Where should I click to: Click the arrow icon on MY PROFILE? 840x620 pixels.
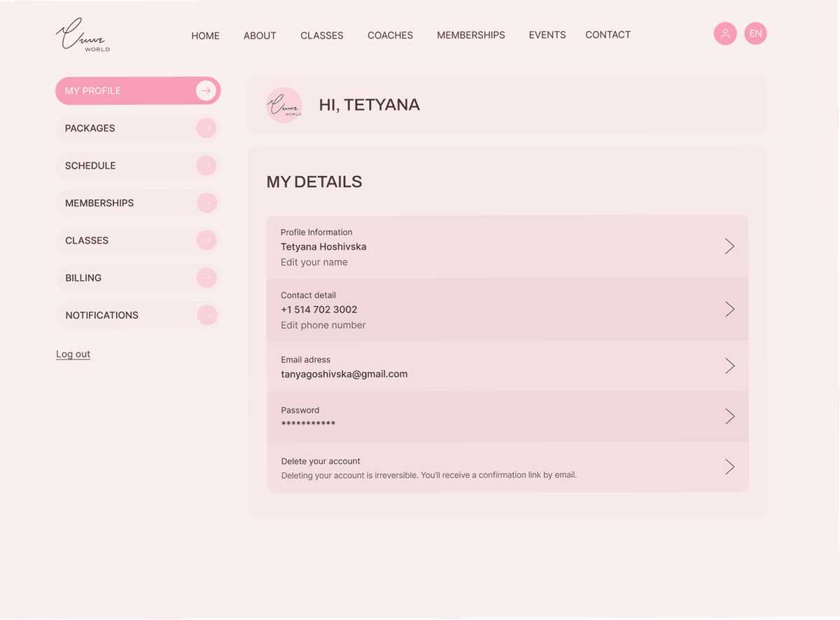coord(206,90)
